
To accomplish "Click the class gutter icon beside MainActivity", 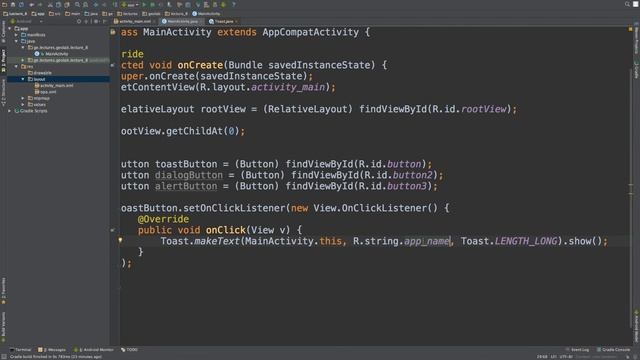I will [113, 32].
